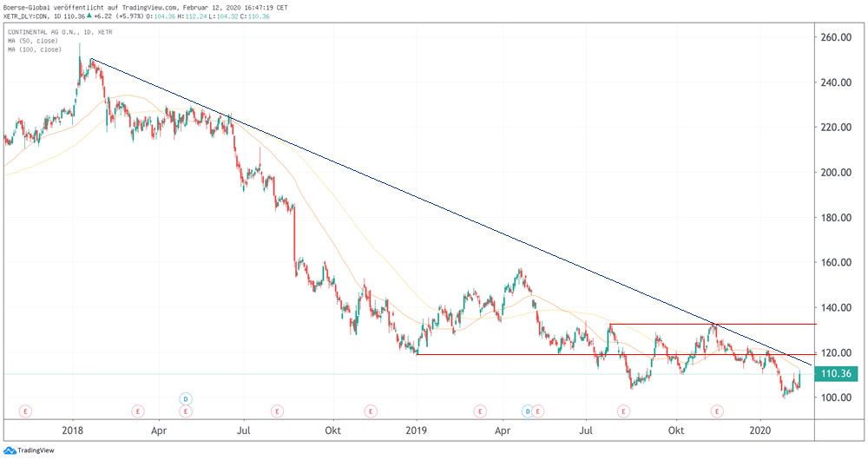Click the dividend D marker after Apr 2019

[x=528, y=411]
